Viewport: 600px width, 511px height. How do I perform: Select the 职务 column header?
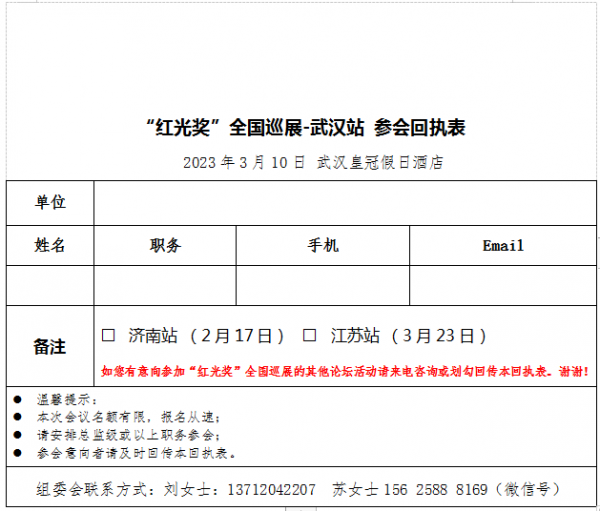click(x=165, y=245)
